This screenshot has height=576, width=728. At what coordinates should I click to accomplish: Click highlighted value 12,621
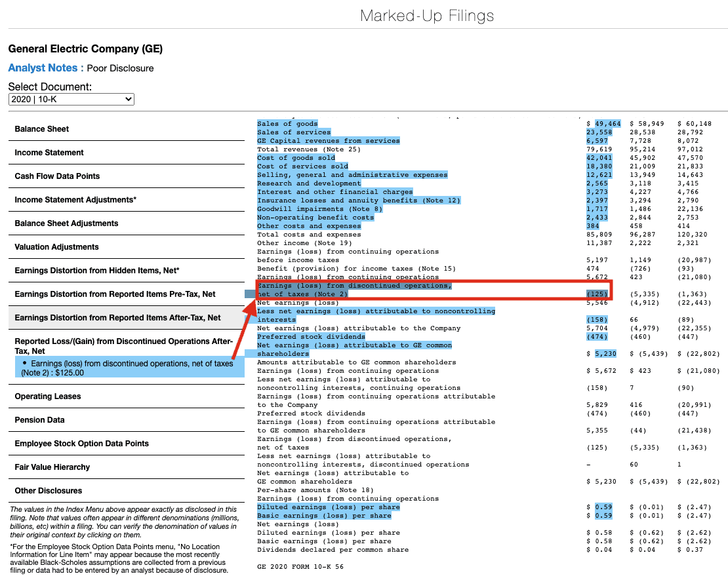click(599, 175)
